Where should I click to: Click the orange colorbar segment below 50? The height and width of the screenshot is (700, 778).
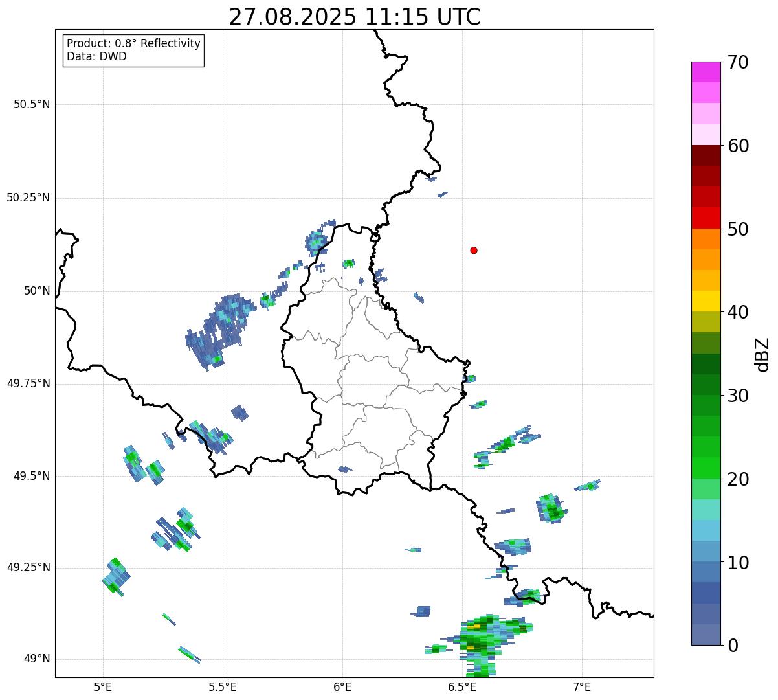706,239
